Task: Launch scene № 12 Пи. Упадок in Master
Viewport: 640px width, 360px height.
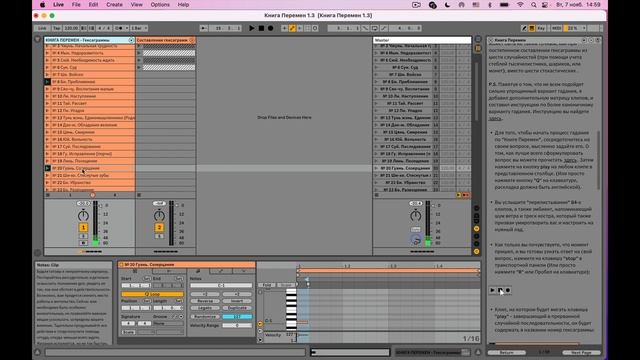Action: point(376,111)
